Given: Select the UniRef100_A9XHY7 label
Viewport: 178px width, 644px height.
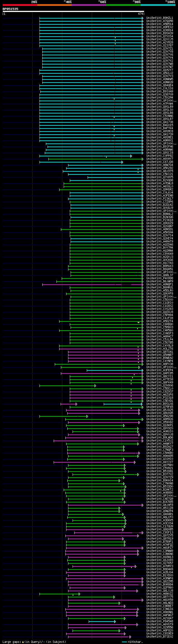Looking at the screenshot, I should [x=160, y=159].
